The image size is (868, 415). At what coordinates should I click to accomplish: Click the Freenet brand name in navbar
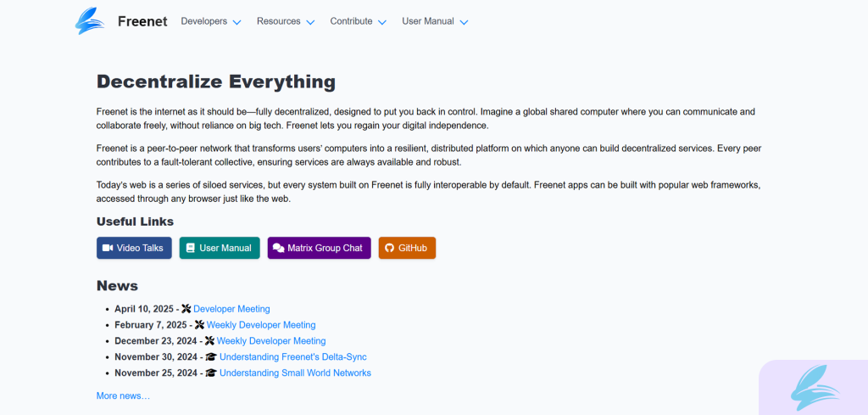point(142,21)
